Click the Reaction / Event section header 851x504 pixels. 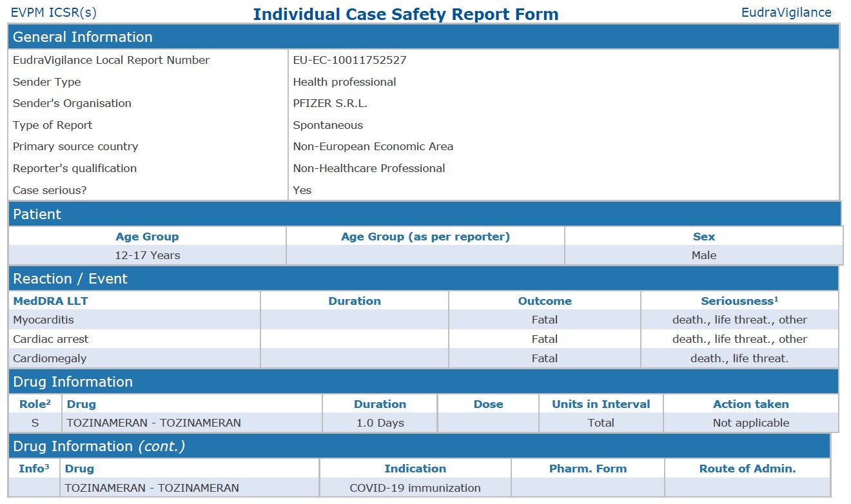pos(70,278)
